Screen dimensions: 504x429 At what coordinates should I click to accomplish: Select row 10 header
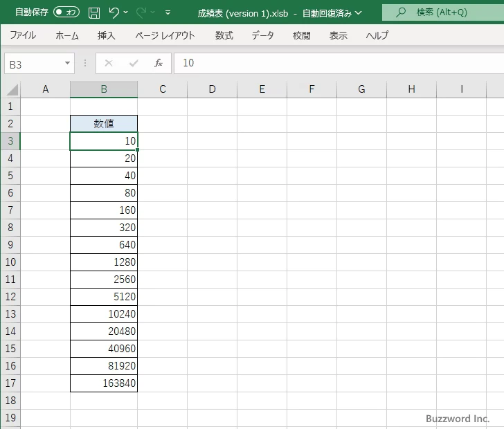click(10, 262)
